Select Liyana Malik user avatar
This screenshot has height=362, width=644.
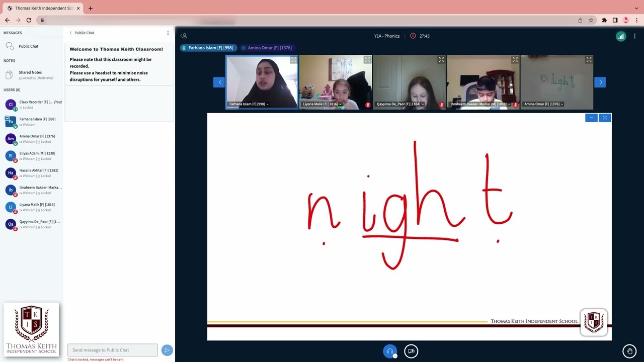click(x=11, y=207)
